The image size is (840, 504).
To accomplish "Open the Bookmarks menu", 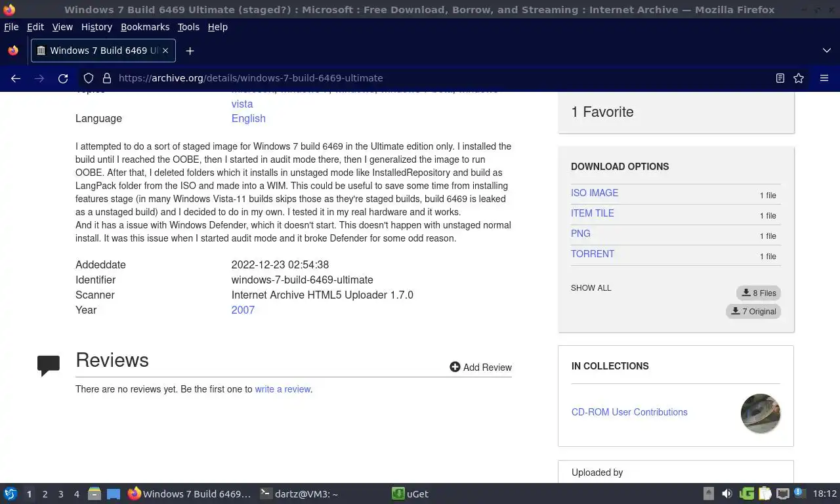I will (x=145, y=27).
